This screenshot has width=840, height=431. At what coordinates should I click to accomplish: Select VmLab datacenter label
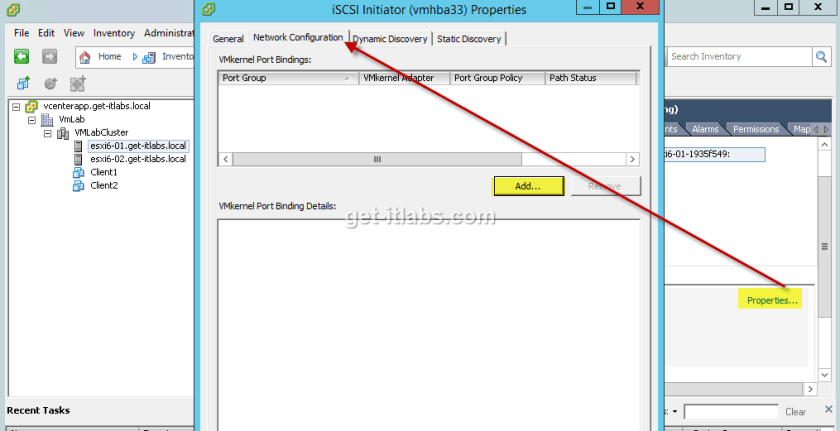click(x=72, y=119)
